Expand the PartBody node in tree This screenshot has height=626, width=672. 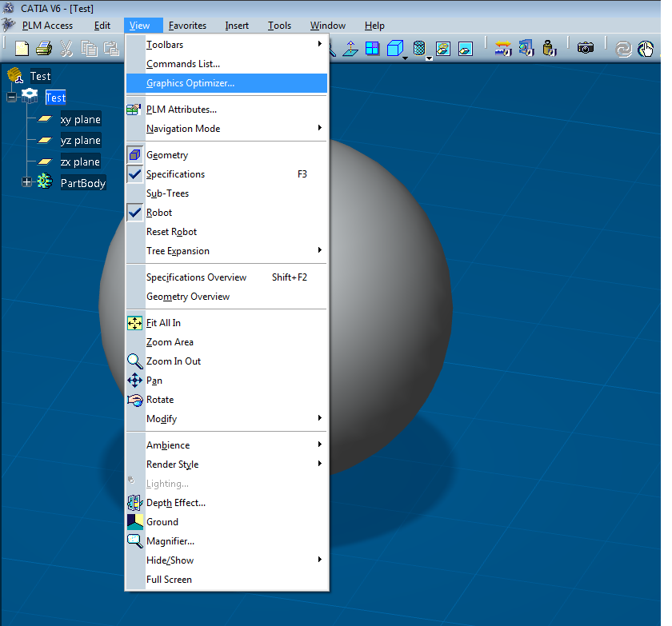(26, 182)
